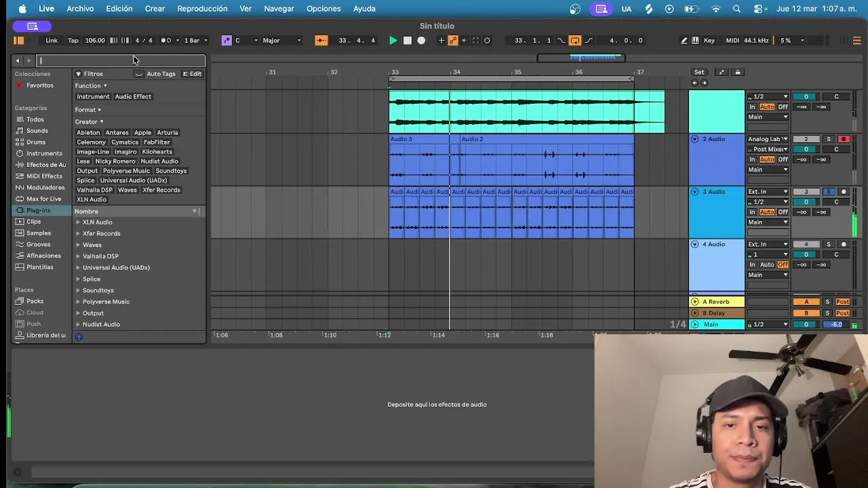Toggle MIDI Map Mode
Viewport: 868px width, 488px height.
pyautogui.click(x=732, y=41)
